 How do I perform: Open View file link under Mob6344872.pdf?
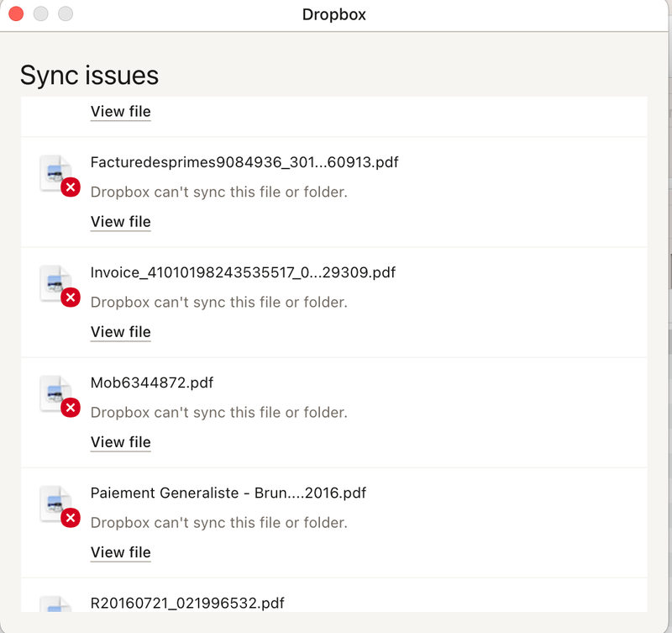click(120, 442)
